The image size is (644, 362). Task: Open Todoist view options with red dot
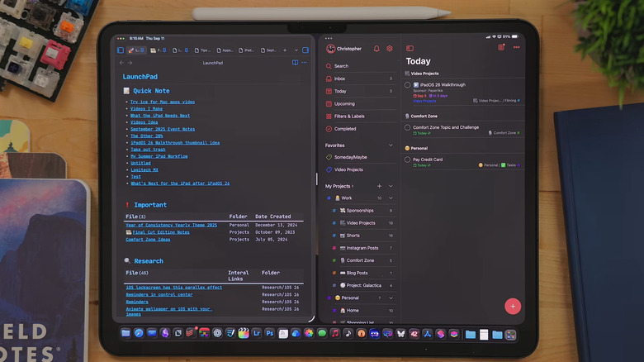click(501, 47)
